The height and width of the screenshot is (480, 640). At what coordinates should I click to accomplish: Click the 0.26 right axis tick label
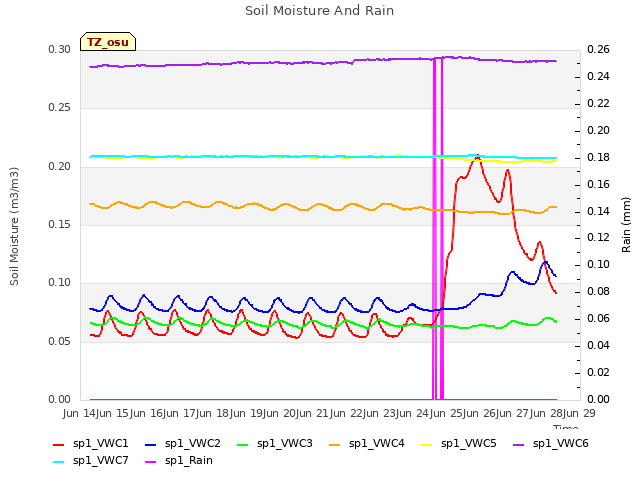pos(598,50)
